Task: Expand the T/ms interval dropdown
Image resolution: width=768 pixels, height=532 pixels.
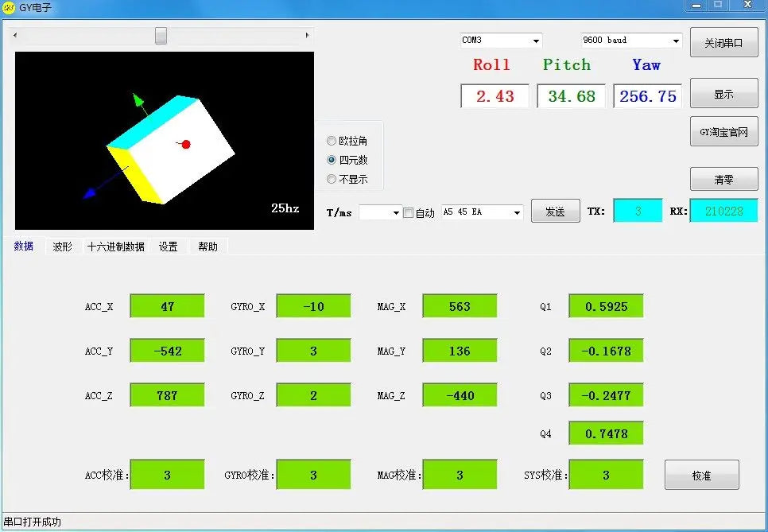Action: click(x=396, y=212)
